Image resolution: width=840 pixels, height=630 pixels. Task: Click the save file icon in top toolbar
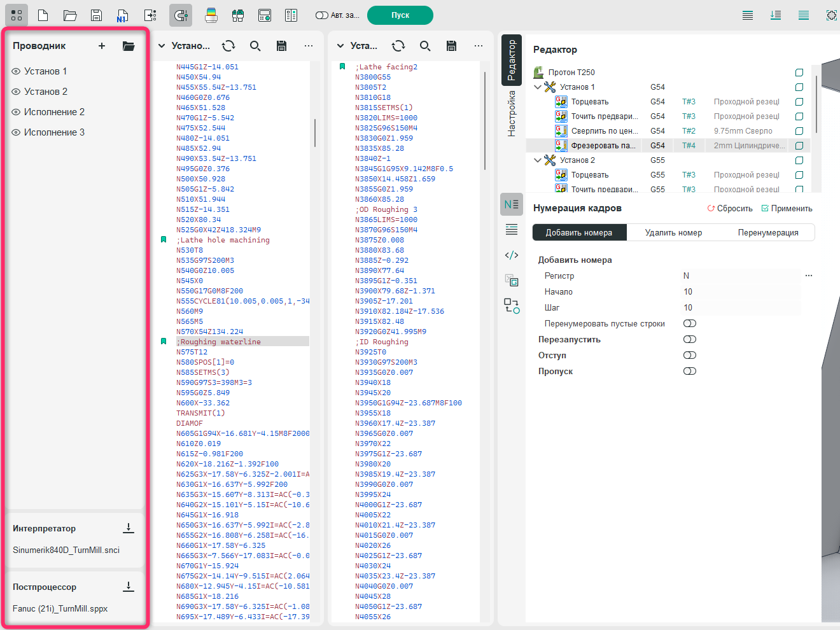point(96,15)
